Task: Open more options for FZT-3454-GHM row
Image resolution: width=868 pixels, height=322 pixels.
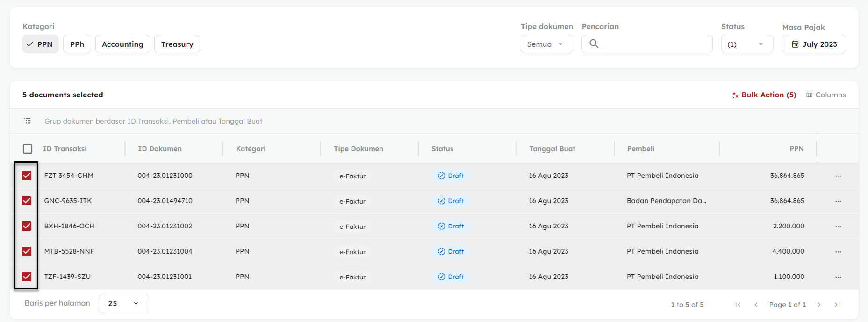Action: click(838, 176)
